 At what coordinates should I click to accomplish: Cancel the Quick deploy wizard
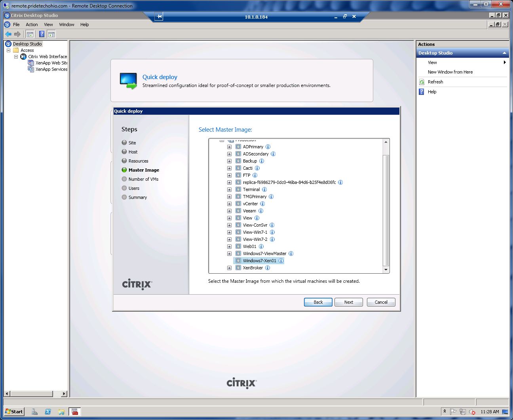click(x=381, y=302)
